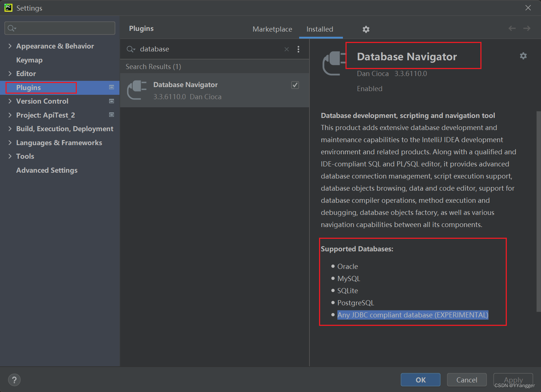Open Tools settings category
Viewport: 541px width, 392px height.
25,156
